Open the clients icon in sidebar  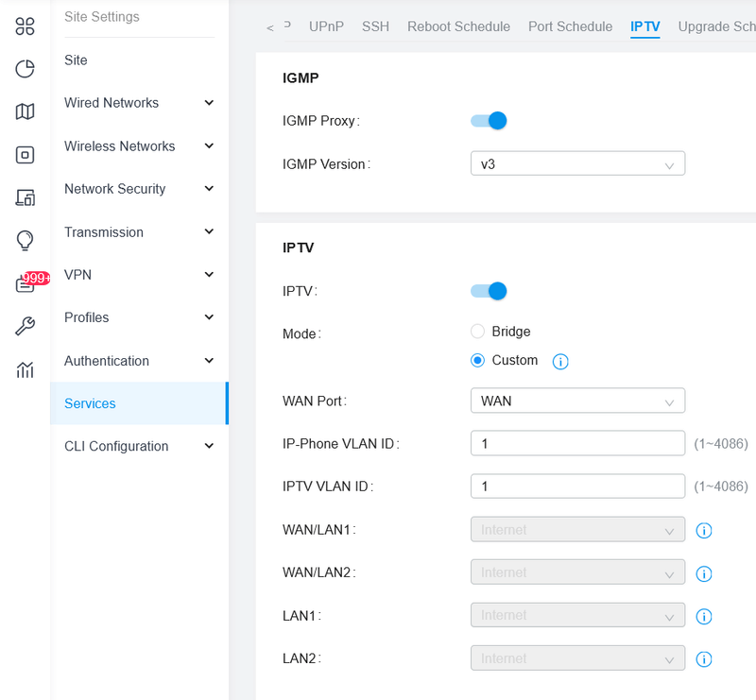pos(26,197)
